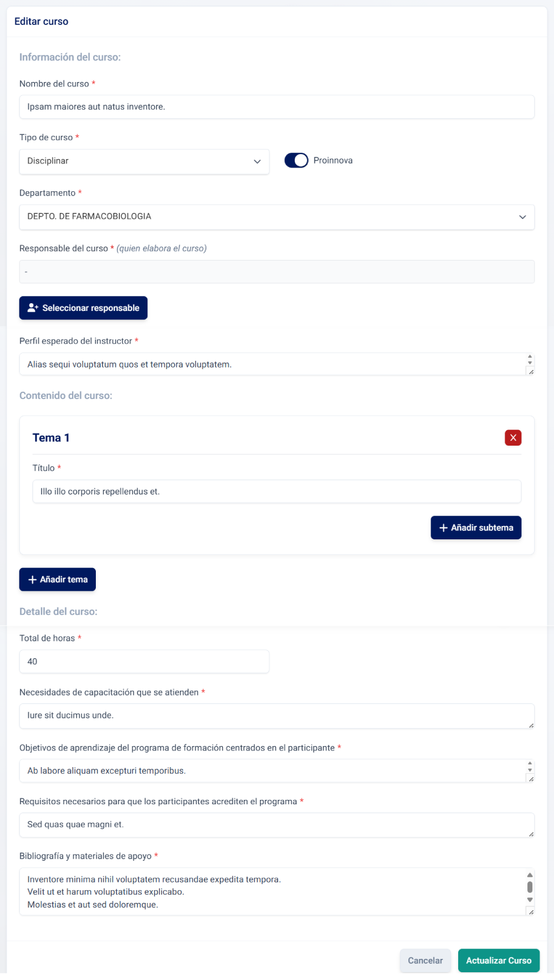Click the plus icon on Añadir tema
Viewport: 554px width, 980px height.
click(x=33, y=580)
